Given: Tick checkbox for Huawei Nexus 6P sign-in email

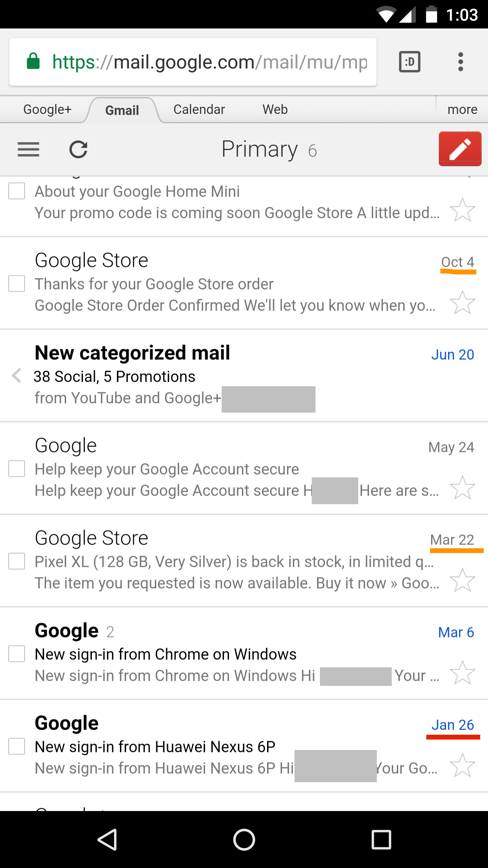Looking at the screenshot, I should tap(17, 746).
